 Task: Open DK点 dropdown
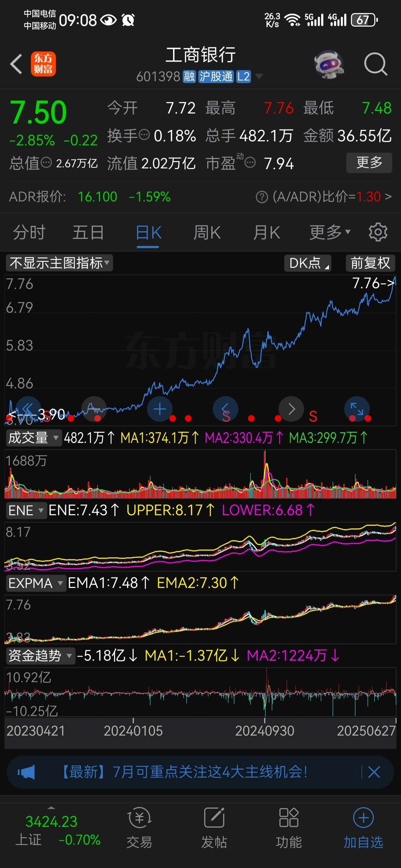(308, 263)
